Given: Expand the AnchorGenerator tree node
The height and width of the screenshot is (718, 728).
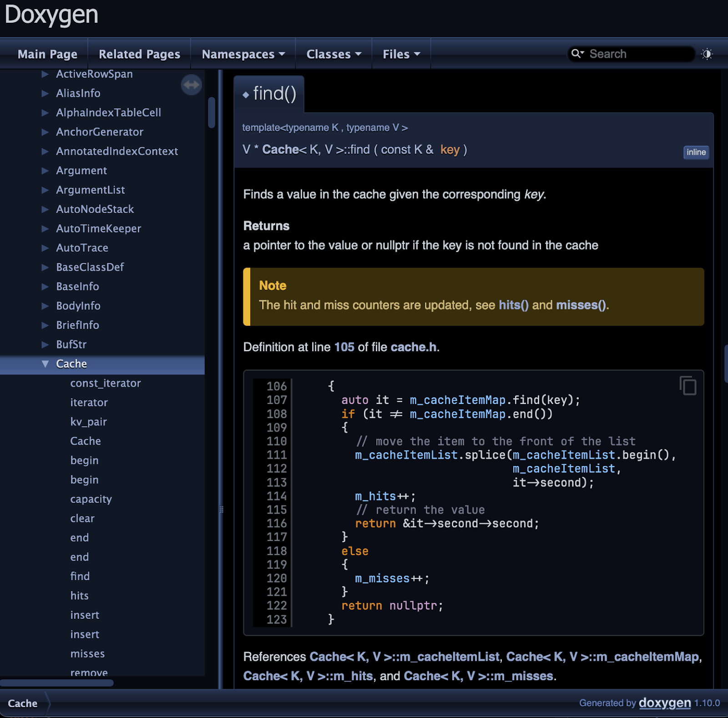Looking at the screenshot, I should tap(45, 132).
